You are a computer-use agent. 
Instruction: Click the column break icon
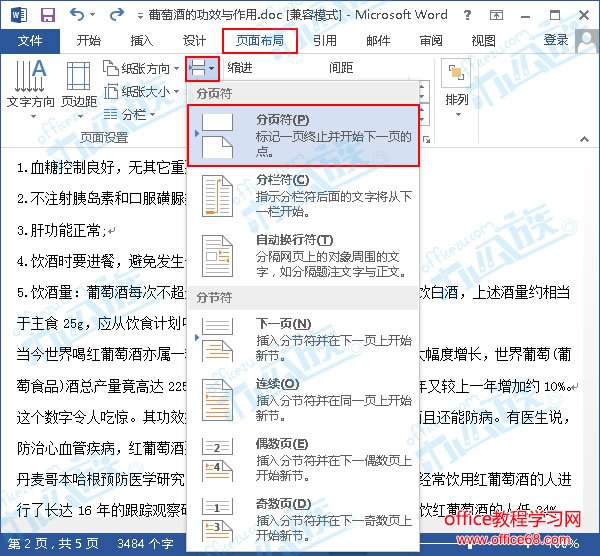(x=217, y=196)
